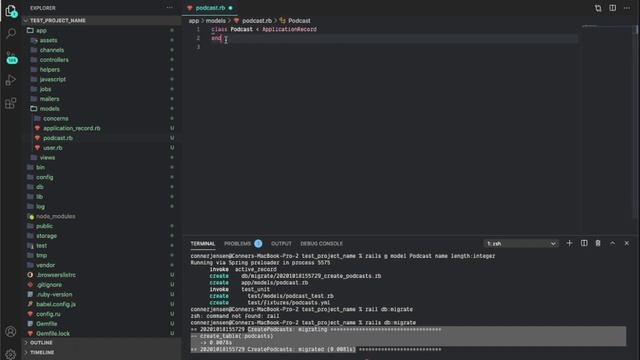Expand the jobs folder
Image resolution: width=640 pixels, height=360 pixels.
[x=45, y=89]
